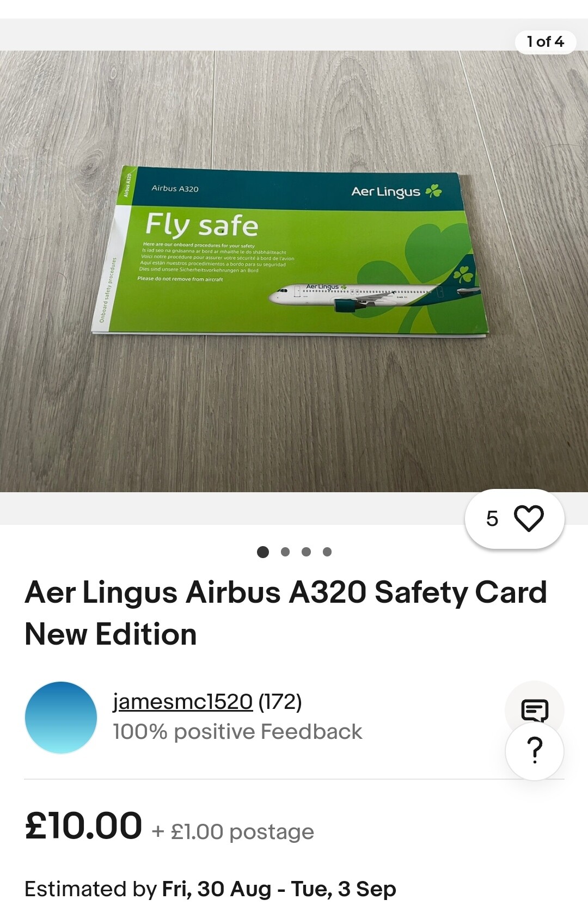588x912 pixels.
Task: Tap the heart icon to watch item
Action: (529, 518)
